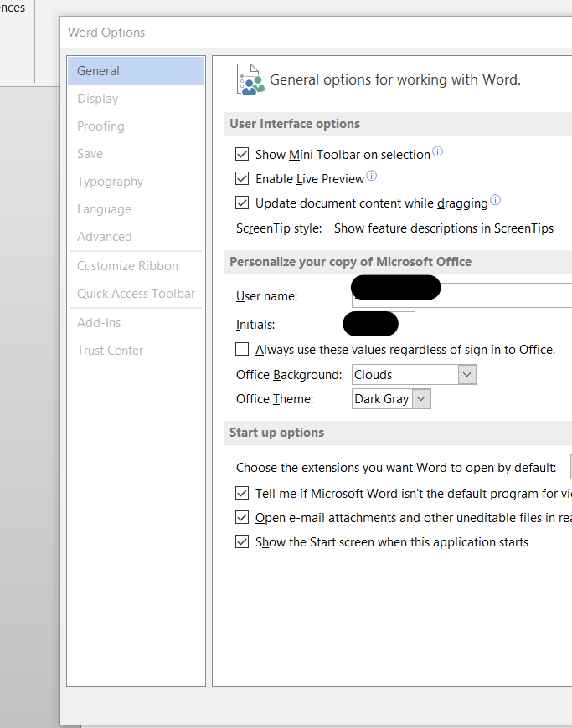Click the Office Theme label

pos(275,399)
